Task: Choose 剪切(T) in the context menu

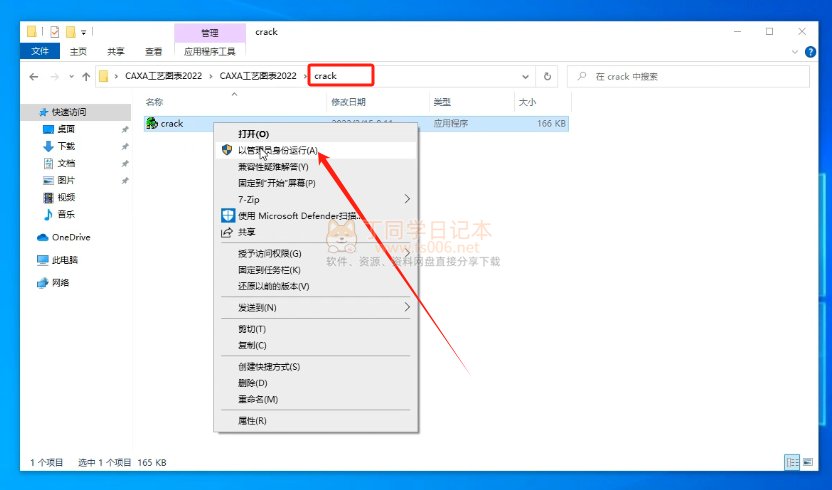Action: [x=316, y=329]
